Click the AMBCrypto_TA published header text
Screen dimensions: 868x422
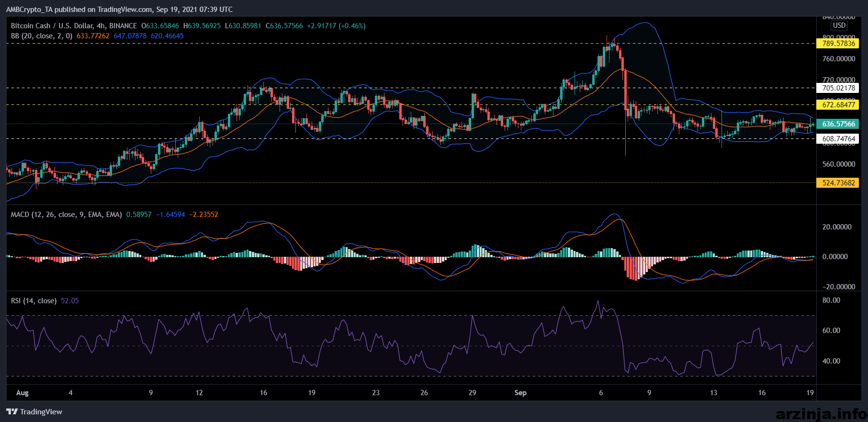pos(119,10)
